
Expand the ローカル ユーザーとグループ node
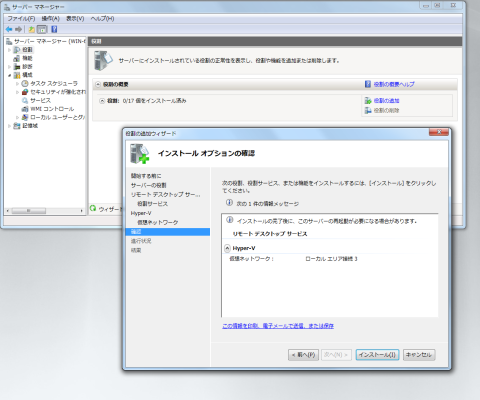17,117
